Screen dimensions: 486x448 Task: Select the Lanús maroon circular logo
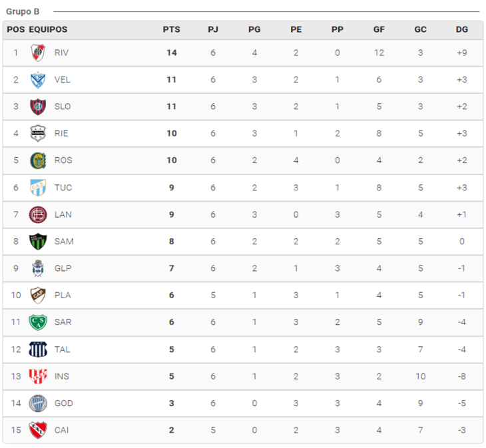[38, 215]
